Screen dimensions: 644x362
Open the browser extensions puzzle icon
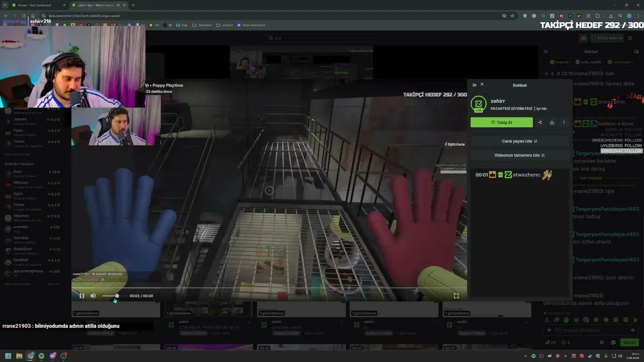(x=598, y=16)
